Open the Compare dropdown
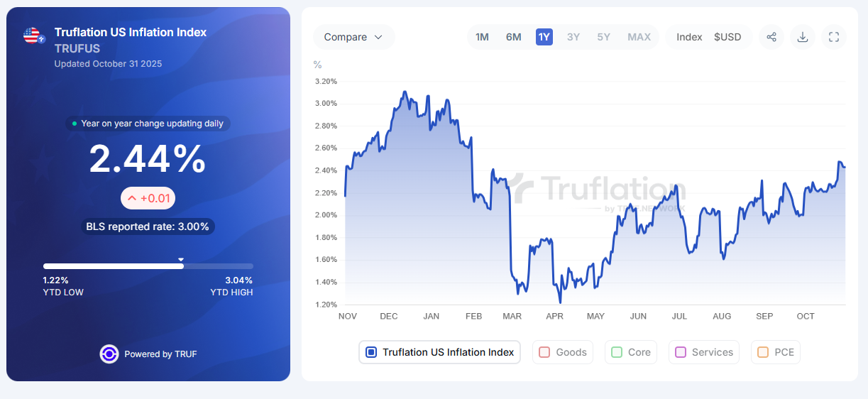This screenshot has height=399, width=868. pyautogui.click(x=353, y=37)
